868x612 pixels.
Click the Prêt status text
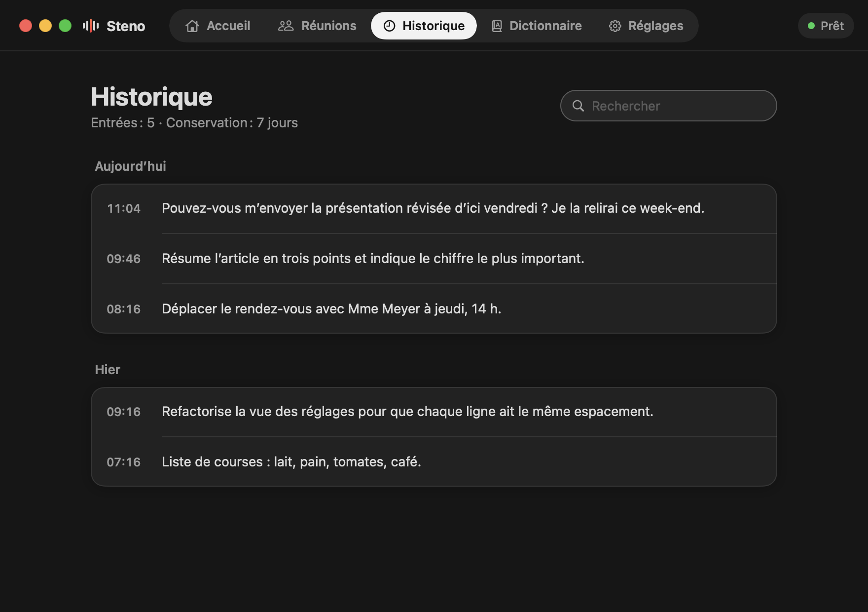pos(832,26)
